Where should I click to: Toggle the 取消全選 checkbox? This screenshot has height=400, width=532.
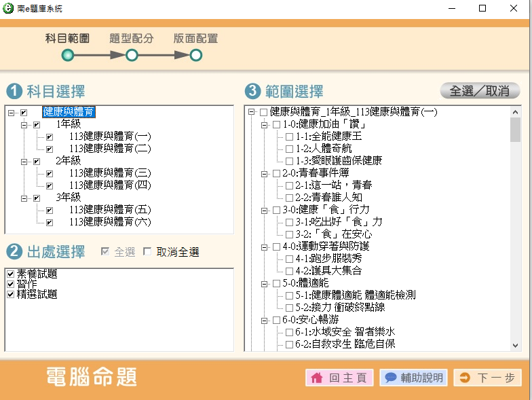147,252
